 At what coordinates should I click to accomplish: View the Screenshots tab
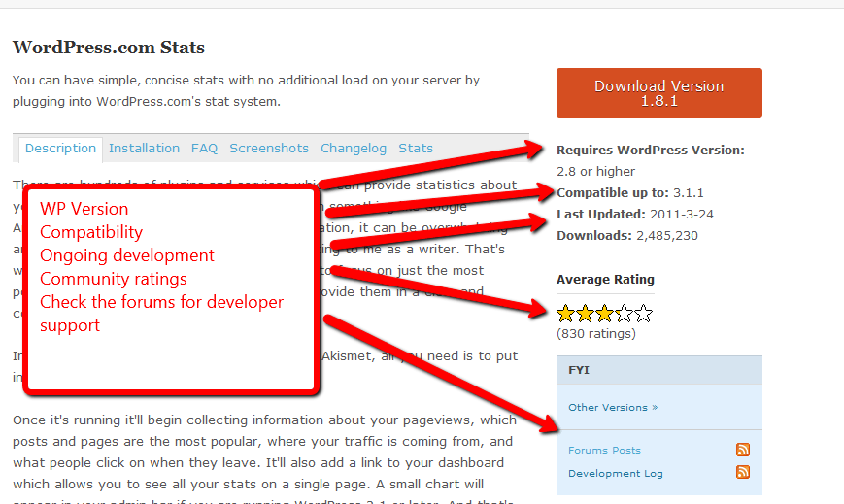[x=269, y=148]
